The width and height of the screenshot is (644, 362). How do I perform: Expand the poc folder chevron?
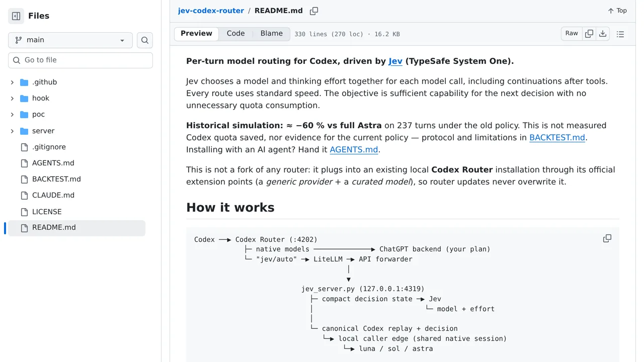tap(12, 115)
